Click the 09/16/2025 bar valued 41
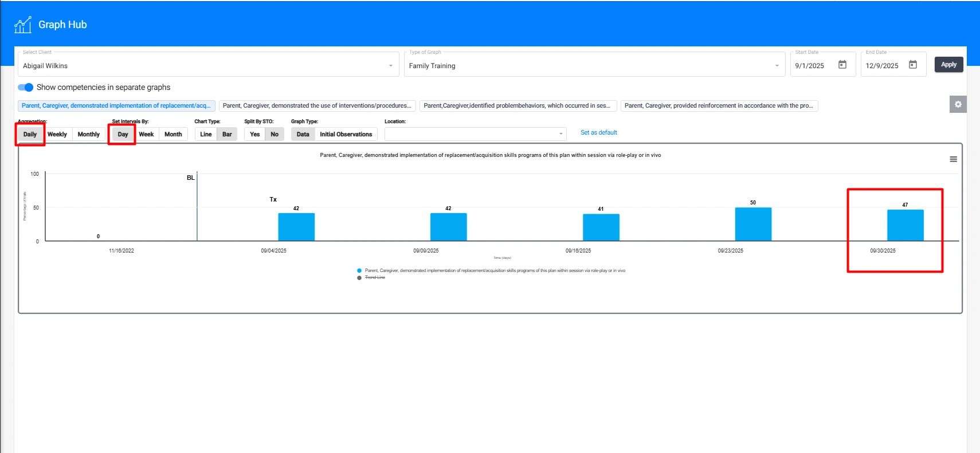The width and height of the screenshot is (980, 453). point(601,227)
